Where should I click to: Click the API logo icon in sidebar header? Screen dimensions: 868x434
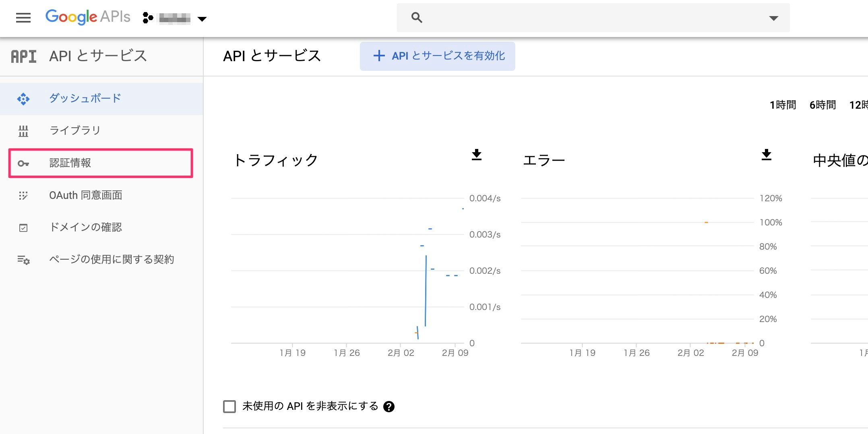[23, 56]
